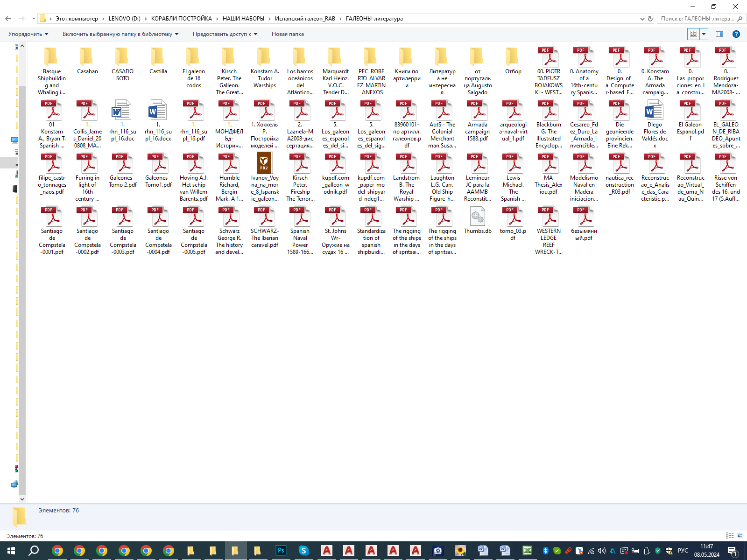Image resolution: width=747 pixels, height=560 pixels.
Task: Select the Galeones - Tomo 2.pdf file
Action: (123, 170)
